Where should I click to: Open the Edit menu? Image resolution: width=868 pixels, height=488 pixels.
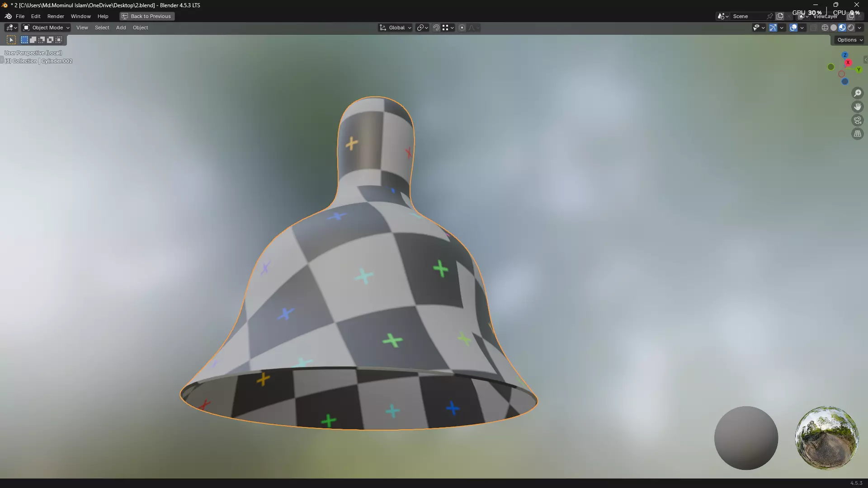coord(36,16)
